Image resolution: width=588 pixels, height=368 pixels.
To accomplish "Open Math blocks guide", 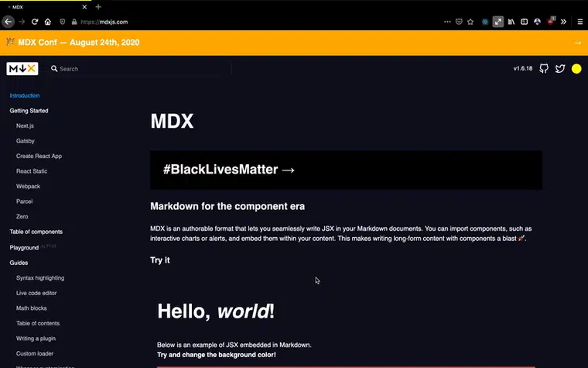I will (32, 308).
